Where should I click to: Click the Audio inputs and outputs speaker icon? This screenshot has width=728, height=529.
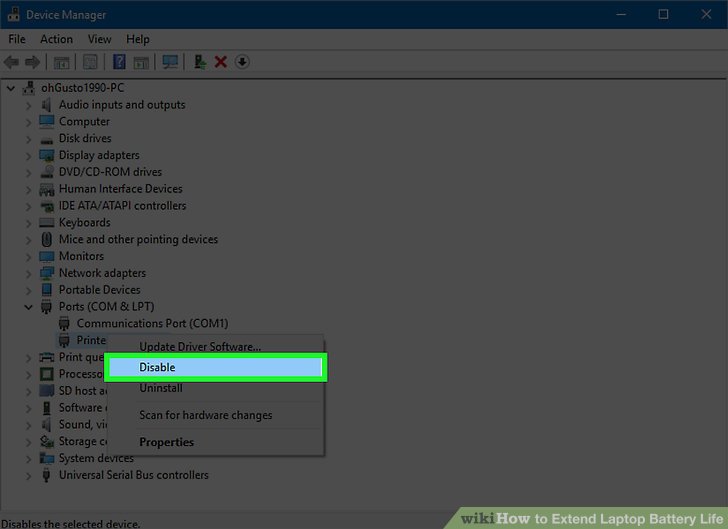click(46, 104)
